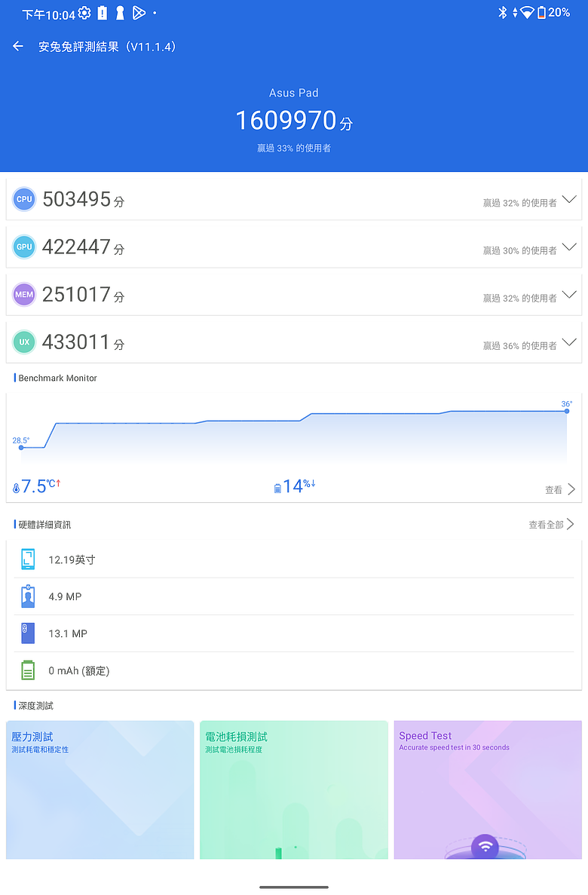Image resolution: width=588 pixels, height=895 pixels.
Task: Click the 查看 chevron arrow in monitor
Action: tap(571, 489)
